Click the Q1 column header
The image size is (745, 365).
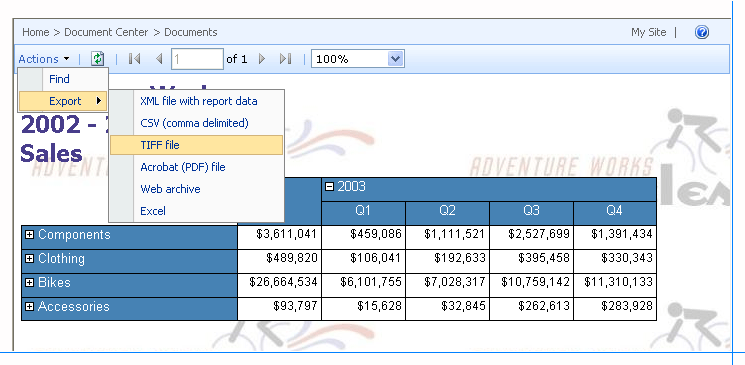(363, 213)
